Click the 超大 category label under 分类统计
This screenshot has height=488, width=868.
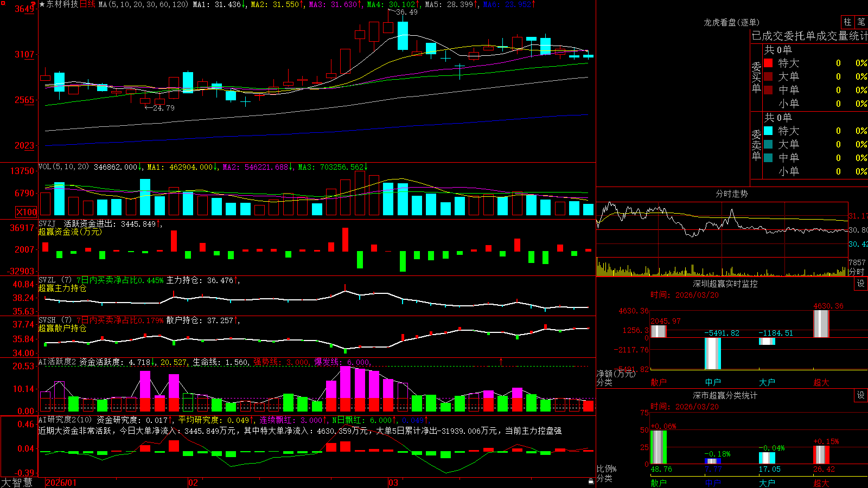pyautogui.click(x=821, y=483)
